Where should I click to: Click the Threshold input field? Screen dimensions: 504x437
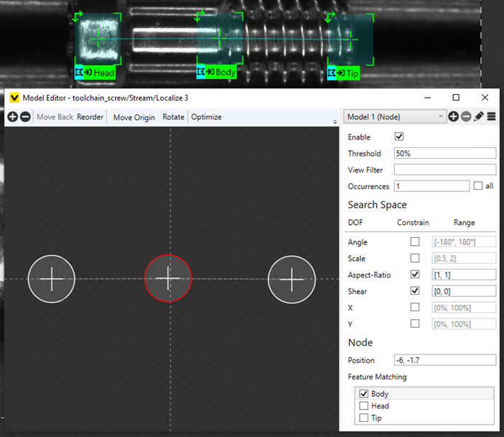point(444,153)
